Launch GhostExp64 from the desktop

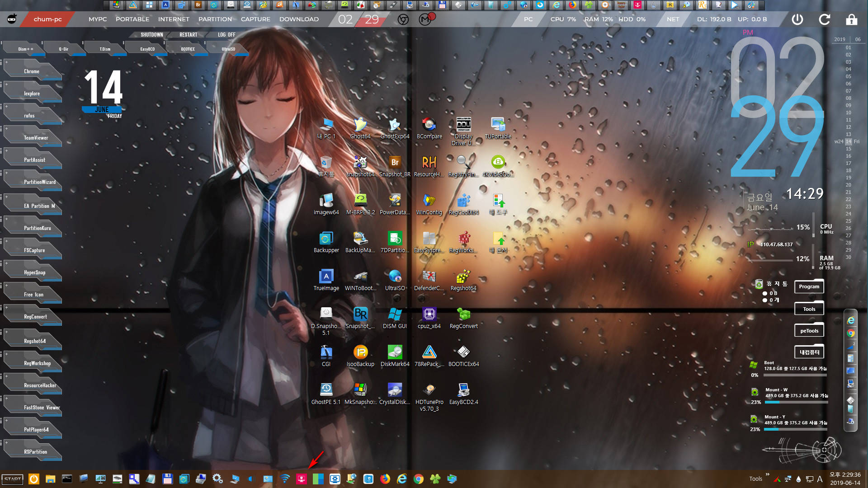tap(395, 128)
